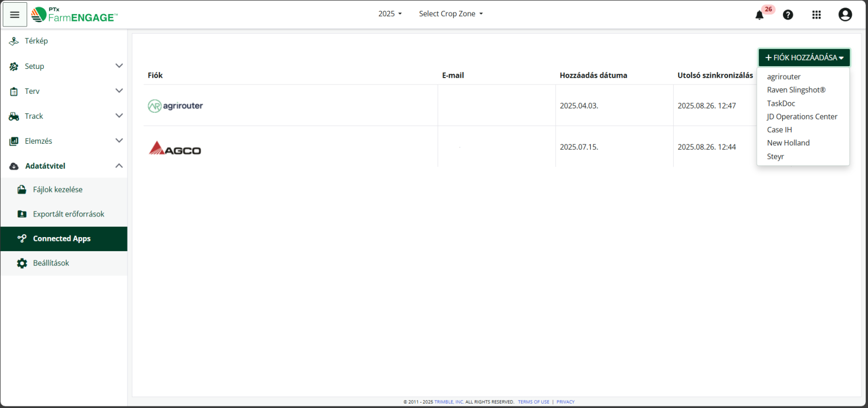The width and height of the screenshot is (868, 408).
Task: Open the Trimble, Inc. footer link
Action: point(449,402)
